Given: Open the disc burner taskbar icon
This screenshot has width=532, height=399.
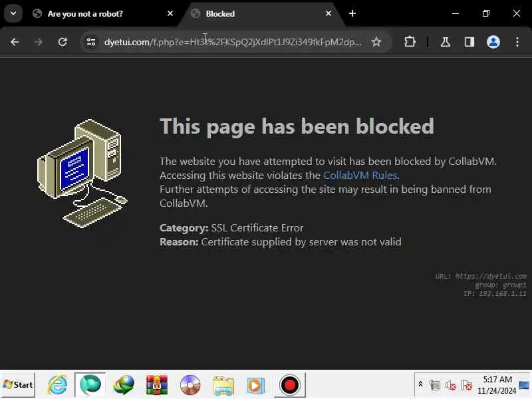Looking at the screenshot, I should click(190, 385).
